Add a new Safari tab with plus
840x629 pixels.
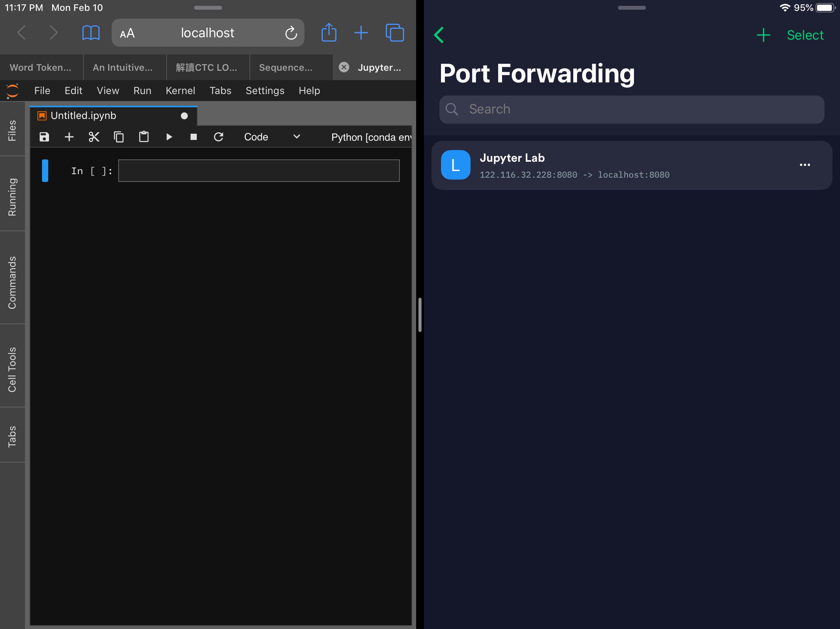click(361, 33)
